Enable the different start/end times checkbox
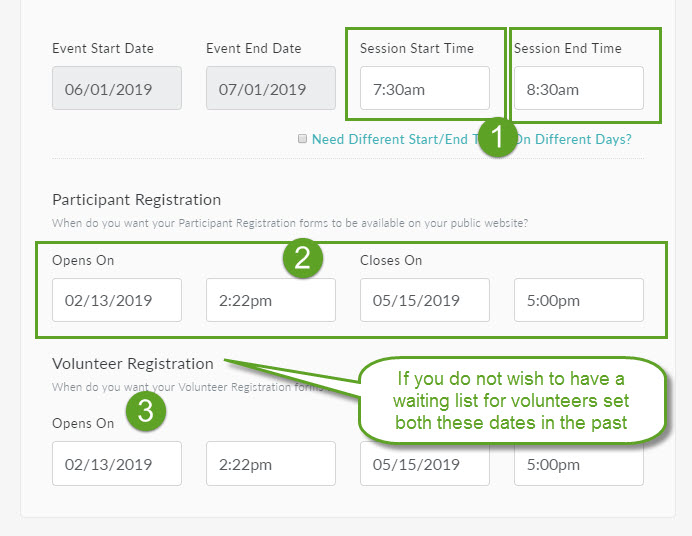Viewport: 692px width, 536px height. [x=302, y=139]
